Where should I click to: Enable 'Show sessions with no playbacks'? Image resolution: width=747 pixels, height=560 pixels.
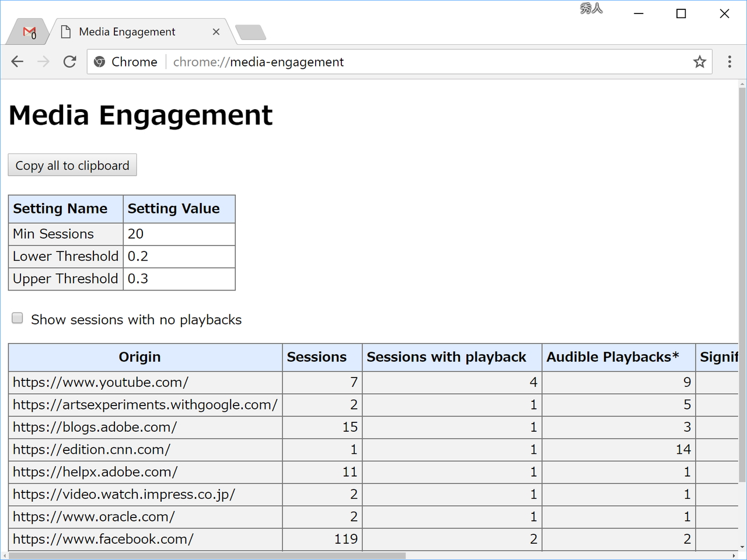coord(17,318)
